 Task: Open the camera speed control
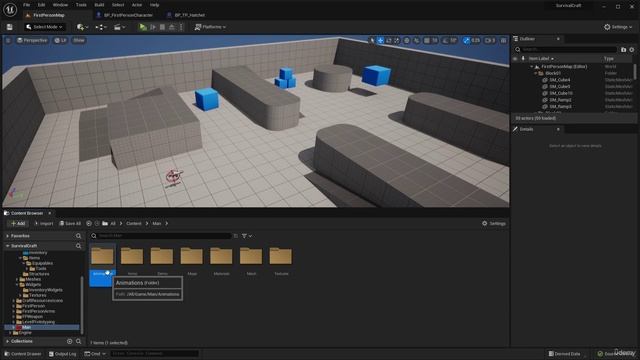pos(490,40)
